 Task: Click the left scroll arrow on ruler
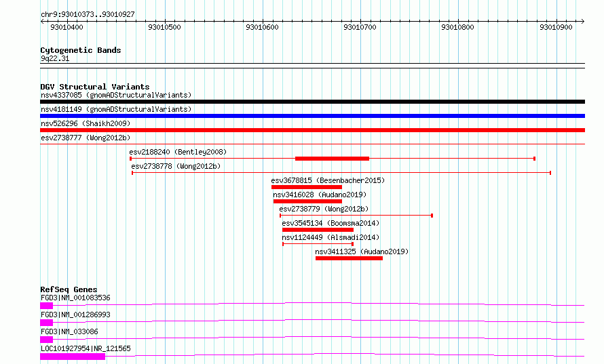pos(42,22)
